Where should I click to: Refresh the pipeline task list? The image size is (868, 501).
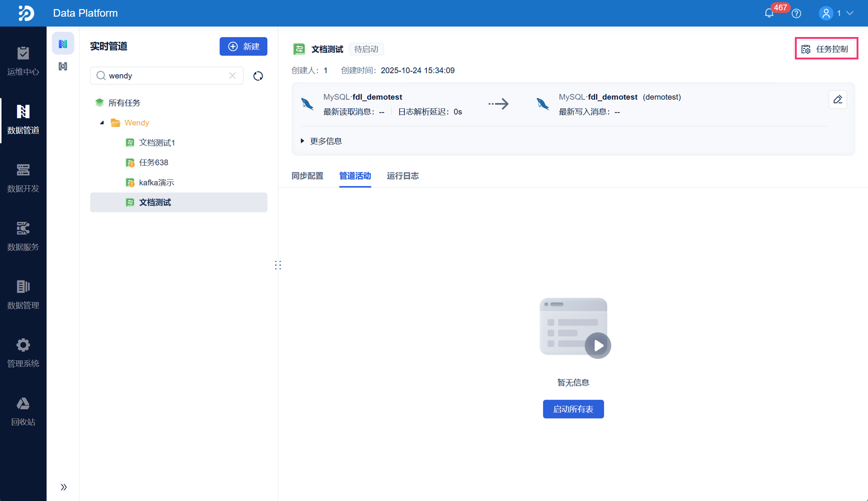pyautogui.click(x=258, y=76)
